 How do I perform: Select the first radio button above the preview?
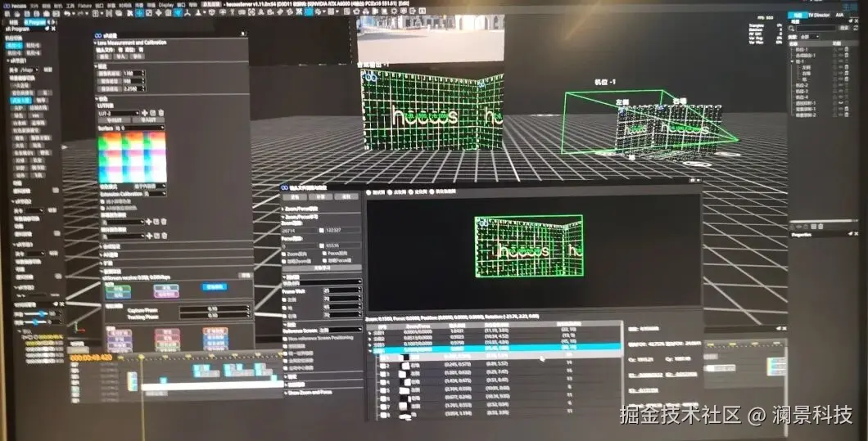[x=369, y=192]
